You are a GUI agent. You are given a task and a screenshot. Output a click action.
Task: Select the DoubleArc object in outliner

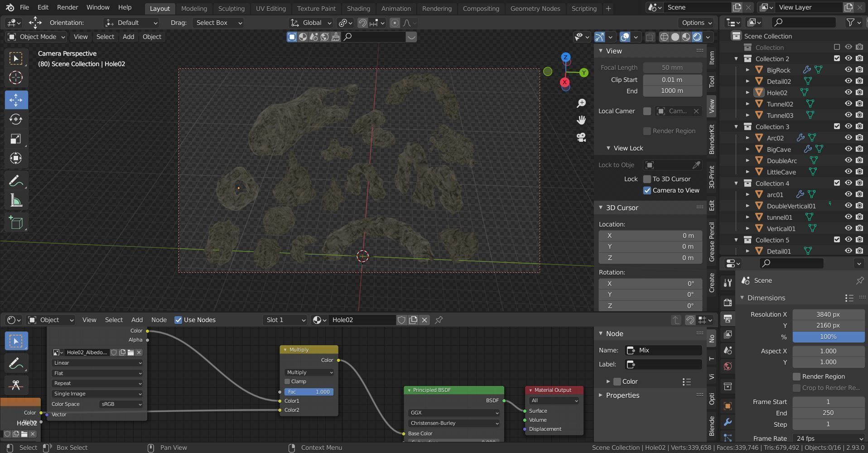781,160
